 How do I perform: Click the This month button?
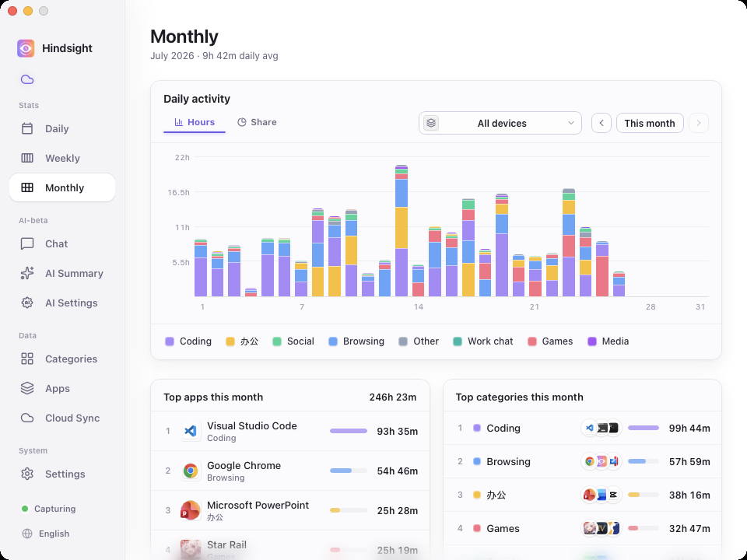(x=650, y=123)
